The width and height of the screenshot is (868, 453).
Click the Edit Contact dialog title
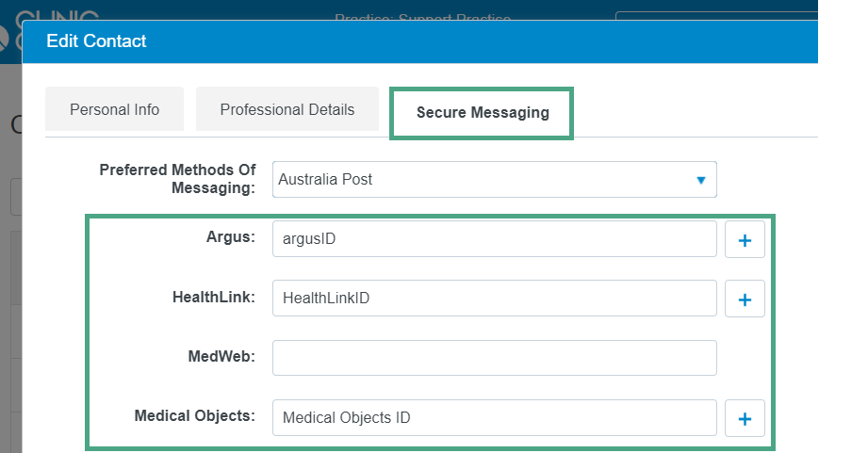click(x=96, y=40)
